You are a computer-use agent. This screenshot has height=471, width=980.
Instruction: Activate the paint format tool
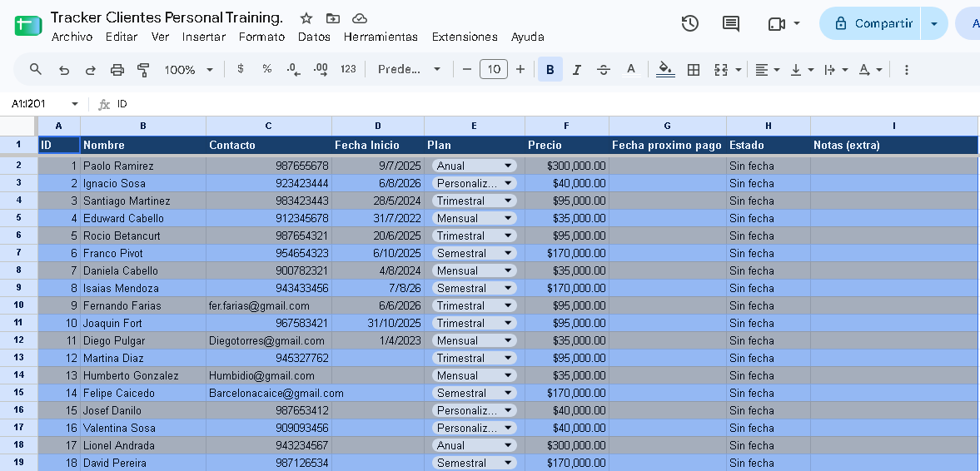(143, 69)
